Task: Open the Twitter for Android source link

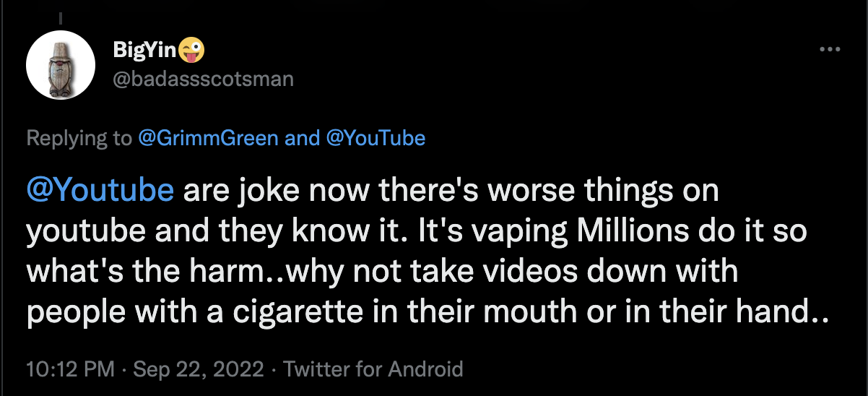Action: (373, 369)
